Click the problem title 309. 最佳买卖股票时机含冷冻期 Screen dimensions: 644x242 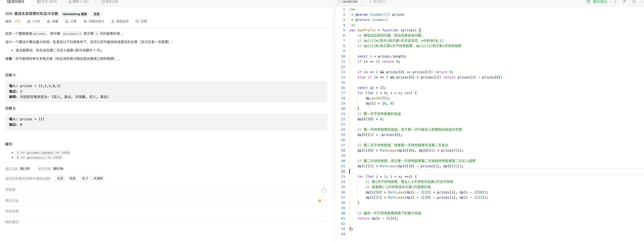pos(32,14)
